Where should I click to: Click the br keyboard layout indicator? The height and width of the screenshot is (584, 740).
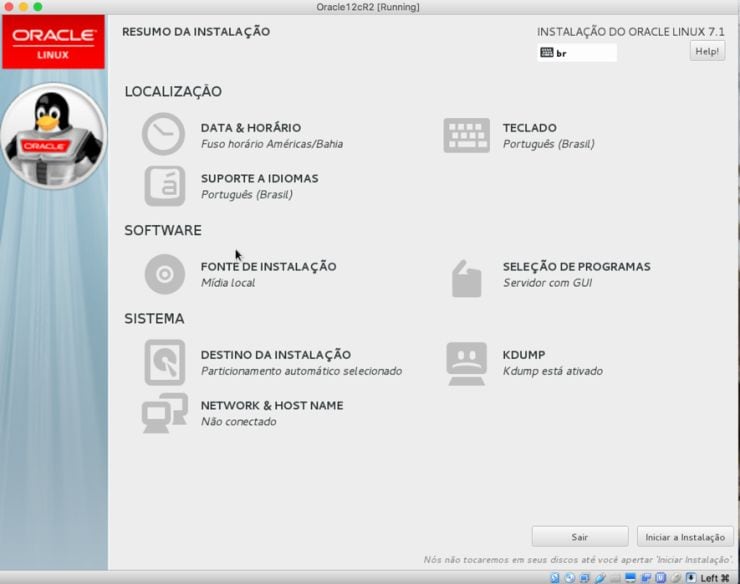(577, 53)
